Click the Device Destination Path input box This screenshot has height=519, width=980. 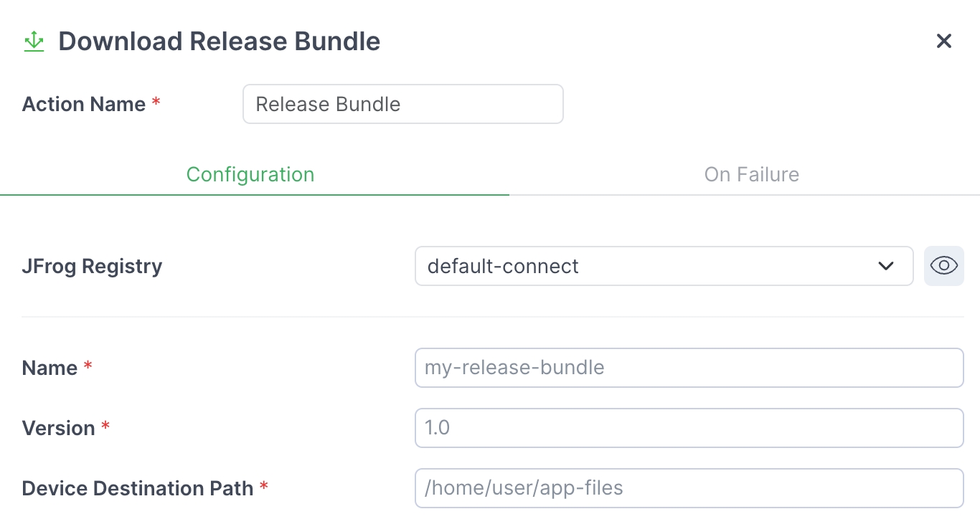point(689,488)
